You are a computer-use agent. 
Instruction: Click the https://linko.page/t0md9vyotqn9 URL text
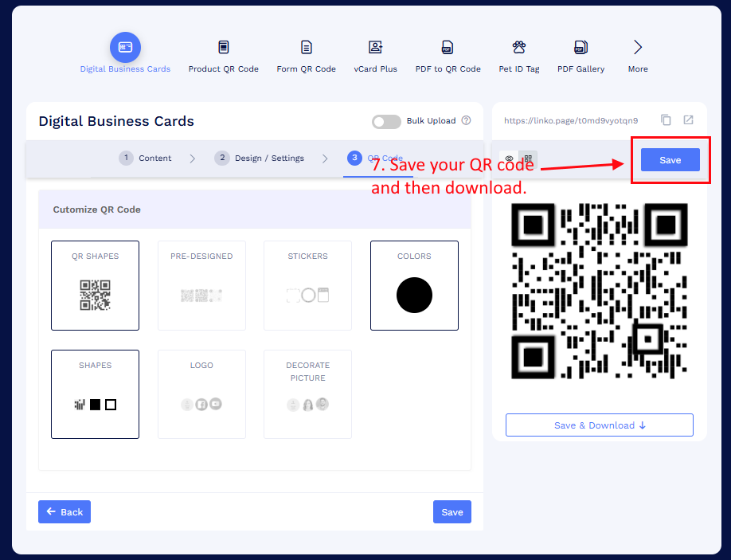coord(571,120)
